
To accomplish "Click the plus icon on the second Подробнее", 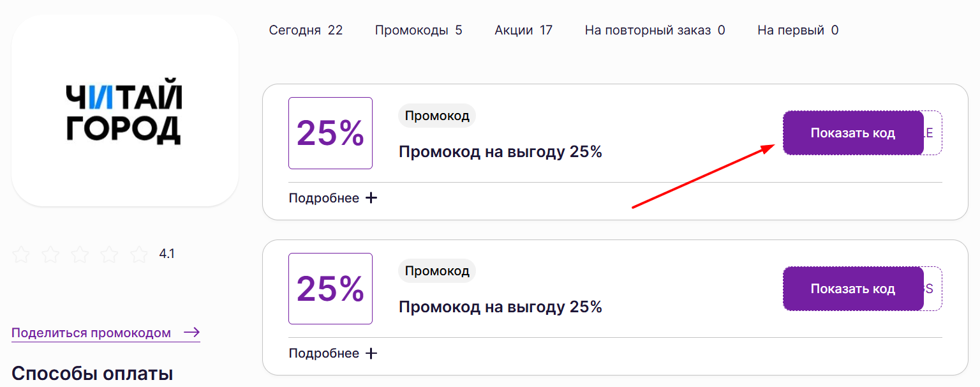I will click(x=371, y=353).
